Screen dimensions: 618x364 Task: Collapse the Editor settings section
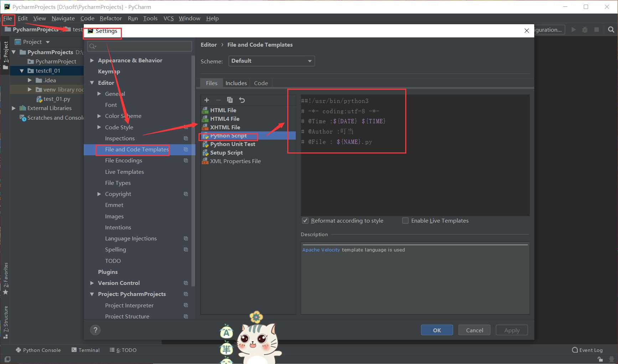[92, 83]
